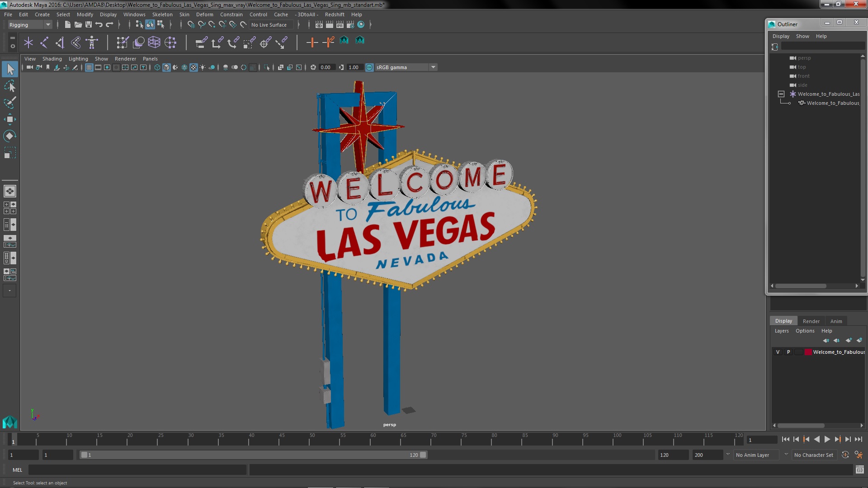
Task: Open Render Settings clapperboard gear icon
Action: [x=350, y=25]
